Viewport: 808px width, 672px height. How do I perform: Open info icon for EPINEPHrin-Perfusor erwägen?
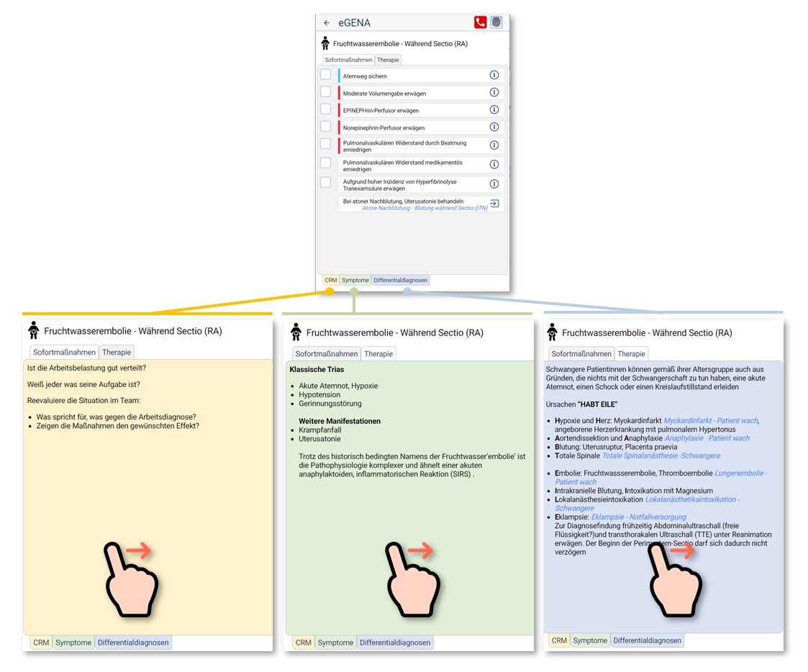pyautogui.click(x=494, y=110)
